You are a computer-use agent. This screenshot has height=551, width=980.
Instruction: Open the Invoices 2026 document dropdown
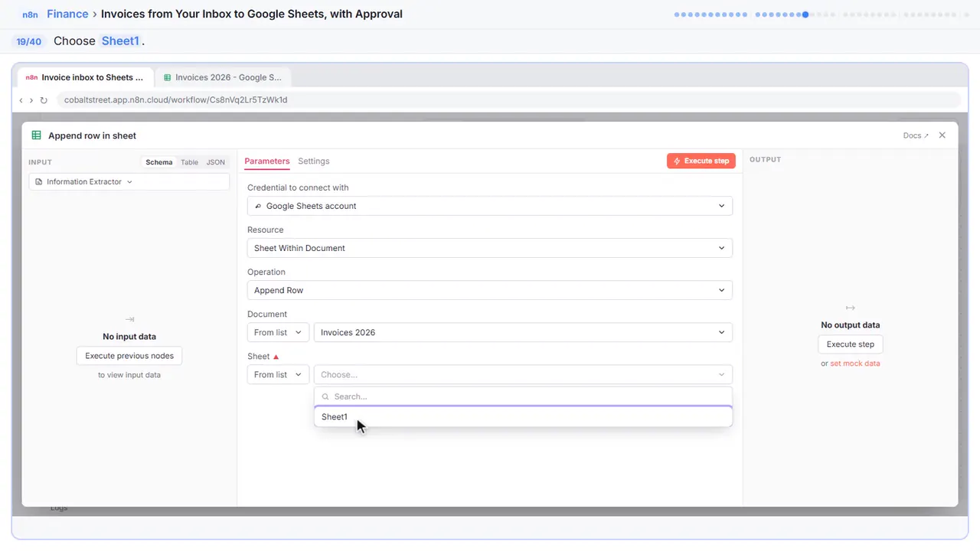(523, 332)
